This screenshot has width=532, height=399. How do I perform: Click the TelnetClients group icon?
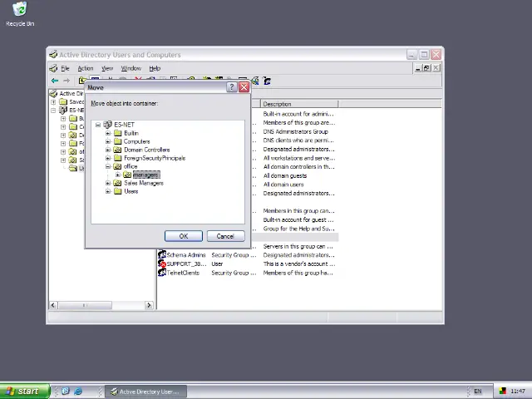tap(162, 273)
